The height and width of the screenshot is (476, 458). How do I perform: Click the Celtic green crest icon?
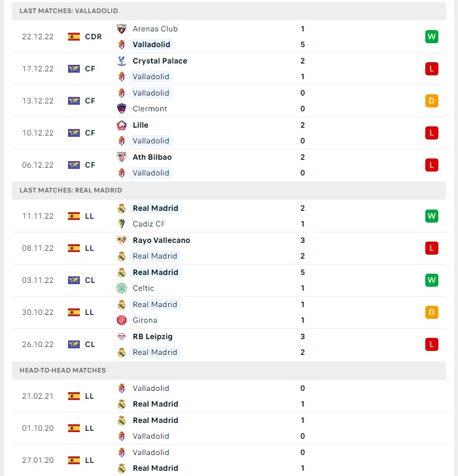tap(122, 288)
